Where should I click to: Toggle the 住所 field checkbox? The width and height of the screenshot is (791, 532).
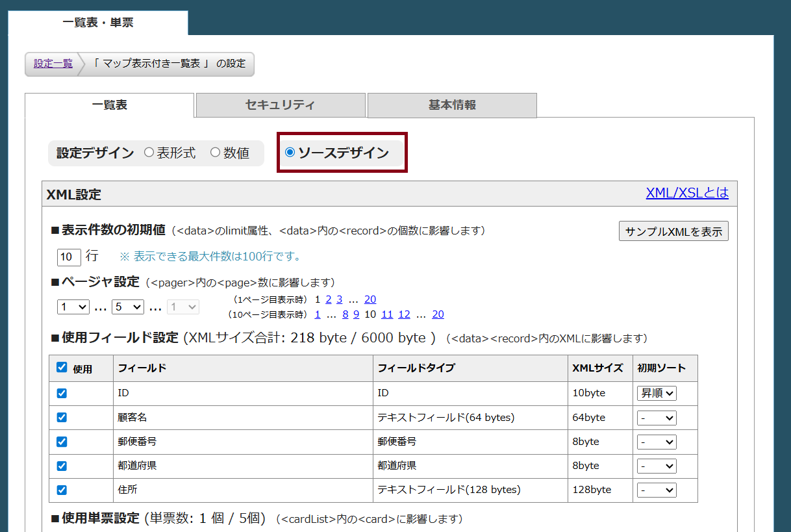62,490
